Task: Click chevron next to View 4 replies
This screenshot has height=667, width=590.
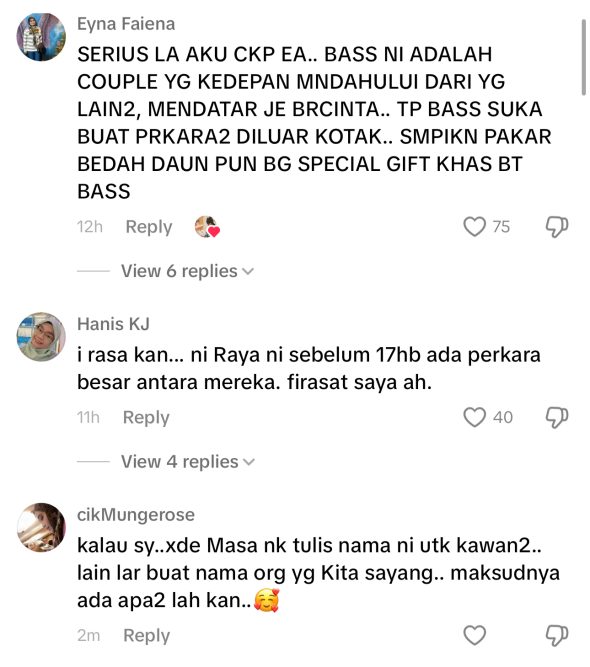Action: coord(248,462)
